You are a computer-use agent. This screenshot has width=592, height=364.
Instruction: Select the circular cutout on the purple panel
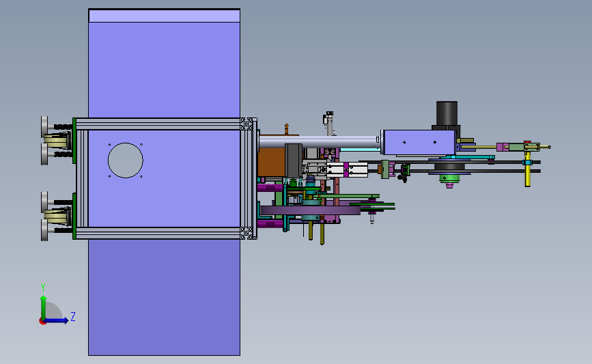(x=126, y=160)
